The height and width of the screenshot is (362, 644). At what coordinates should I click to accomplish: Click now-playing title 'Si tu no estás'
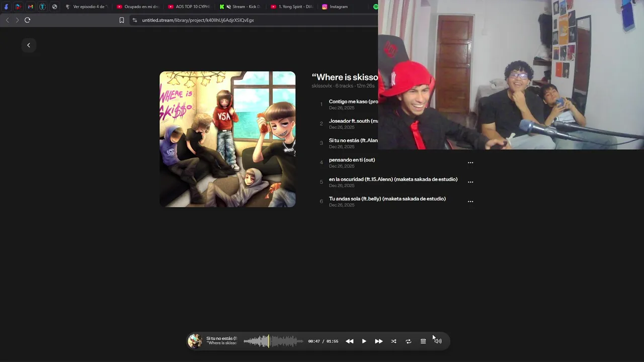[221, 338]
